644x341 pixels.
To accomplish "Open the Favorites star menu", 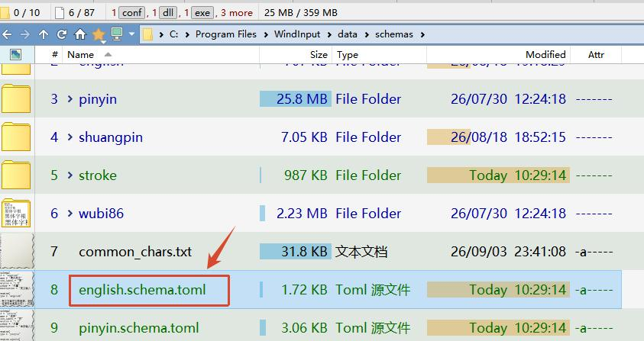I will click(99, 35).
